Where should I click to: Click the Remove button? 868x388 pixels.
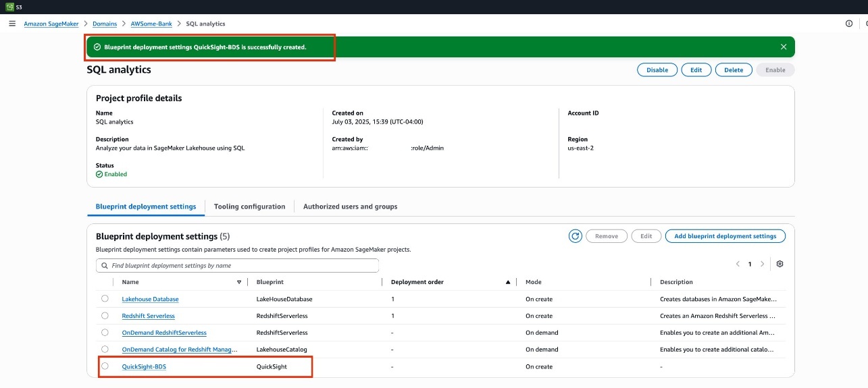606,236
